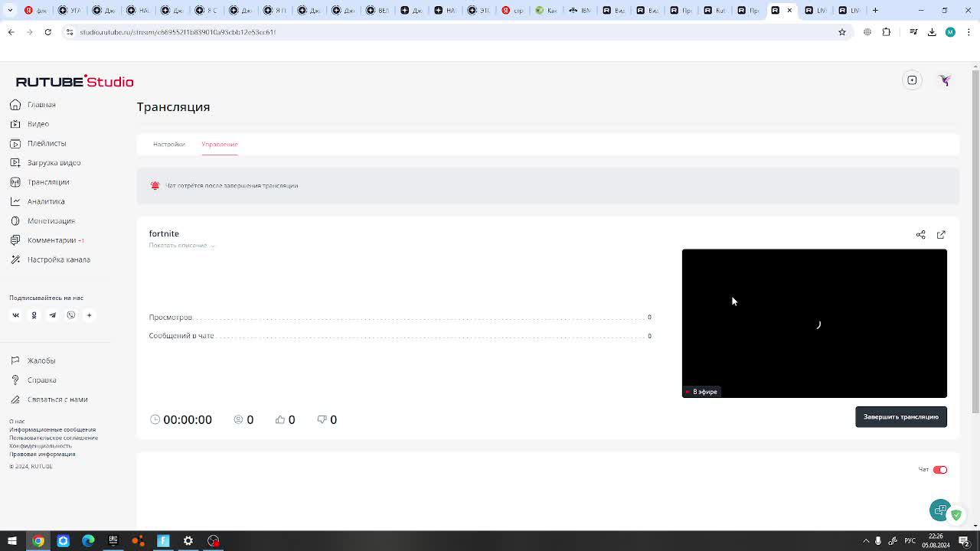
Task: Switch to the Управление tab
Action: [x=220, y=144]
